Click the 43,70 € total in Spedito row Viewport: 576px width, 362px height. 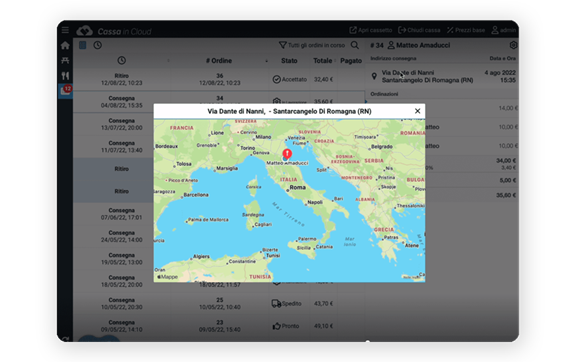click(x=323, y=304)
